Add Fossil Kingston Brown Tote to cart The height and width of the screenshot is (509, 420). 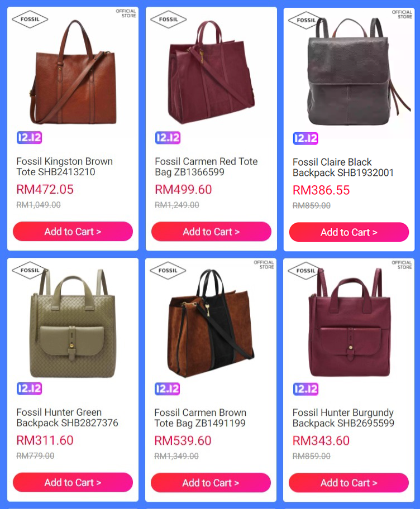[x=73, y=232]
